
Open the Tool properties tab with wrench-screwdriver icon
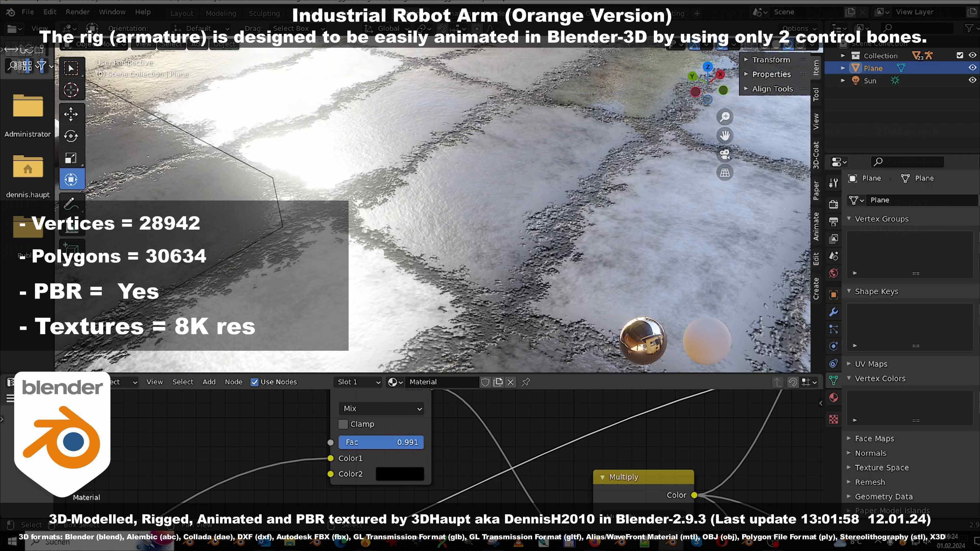click(834, 183)
